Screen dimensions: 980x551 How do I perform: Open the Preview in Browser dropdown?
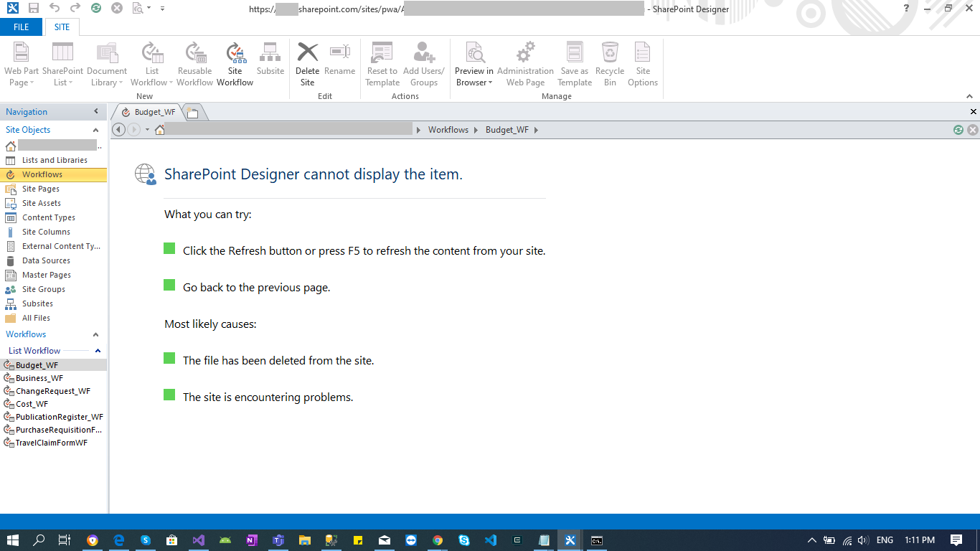[x=474, y=64]
